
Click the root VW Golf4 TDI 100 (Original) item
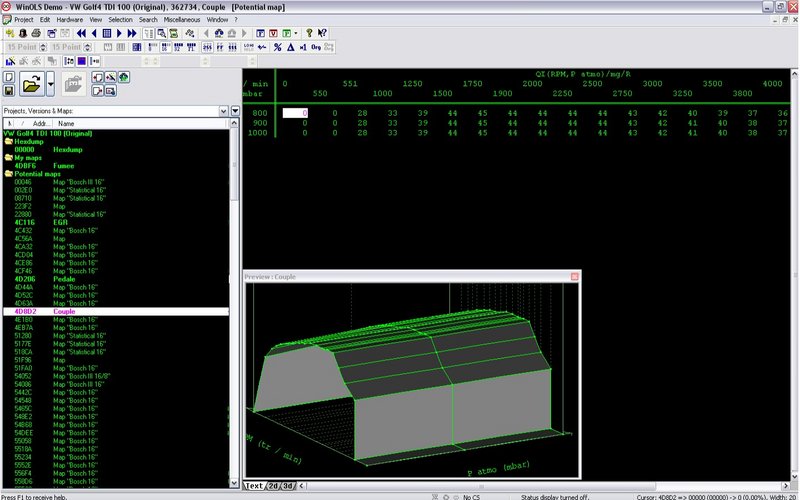click(x=48, y=134)
